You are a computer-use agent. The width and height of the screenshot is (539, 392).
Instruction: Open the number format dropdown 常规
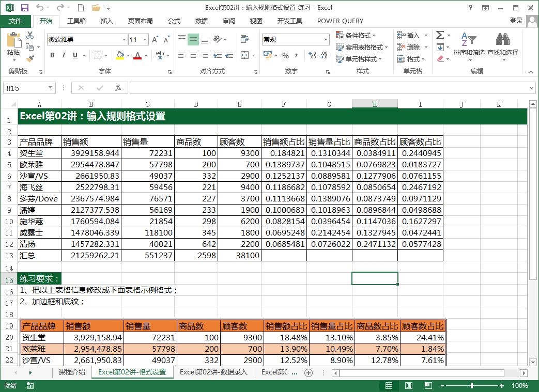(326, 39)
